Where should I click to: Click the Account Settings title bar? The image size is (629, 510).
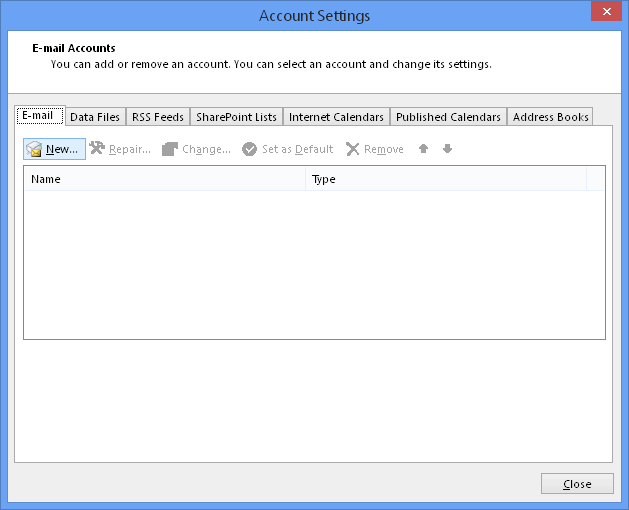[x=314, y=15]
